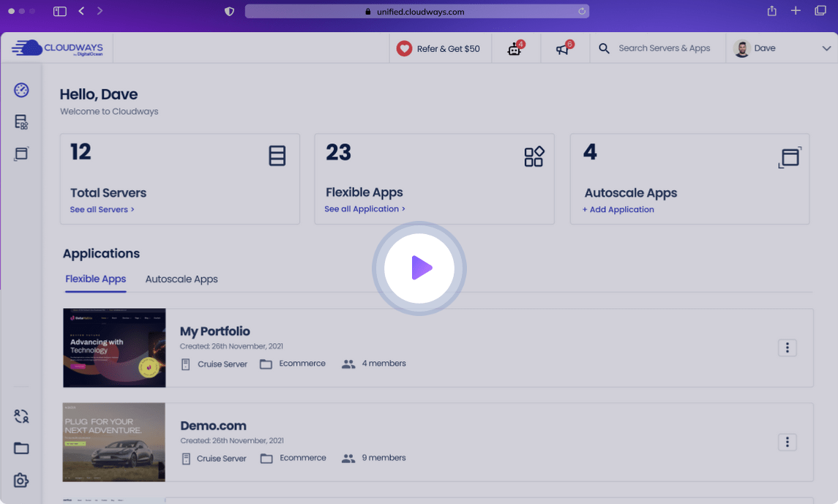Click the heart icon beside Refer & Get $50
This screenshot has width=838, height=504.
tap(404, 48)
